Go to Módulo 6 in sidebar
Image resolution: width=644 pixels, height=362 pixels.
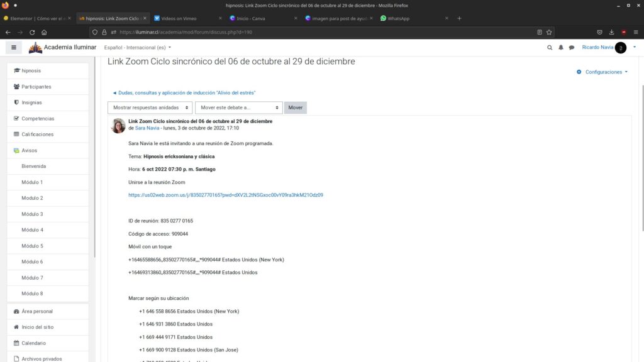click(x=48, y=261)
